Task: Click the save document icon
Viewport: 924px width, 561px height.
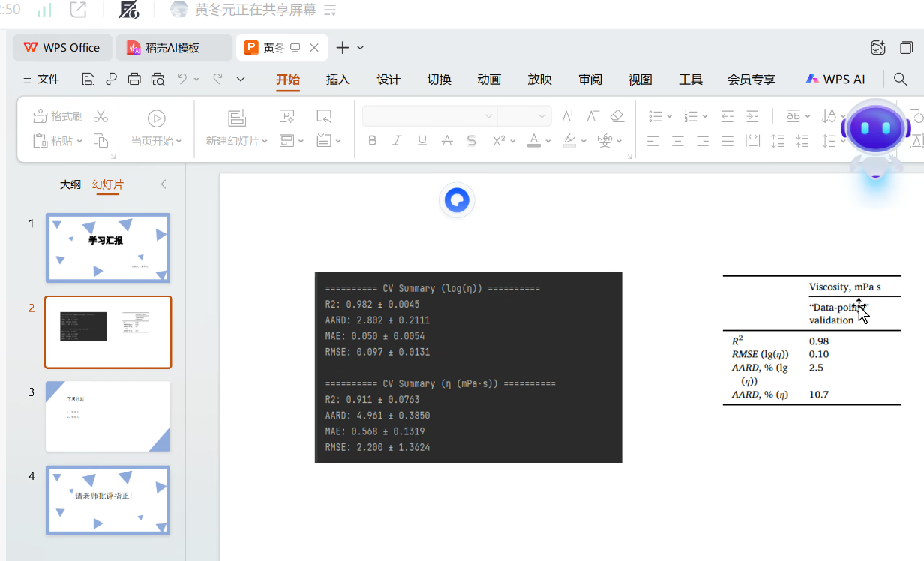Action: click(88, 79)
